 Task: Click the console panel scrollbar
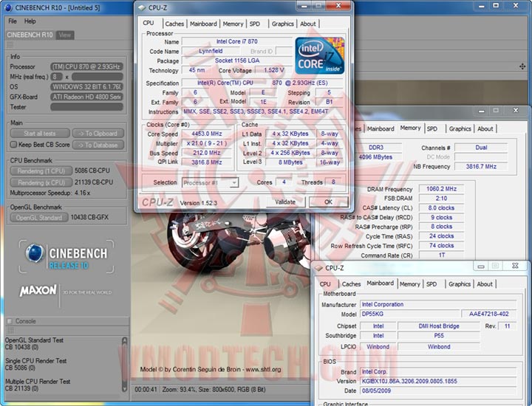coord(125,365)
